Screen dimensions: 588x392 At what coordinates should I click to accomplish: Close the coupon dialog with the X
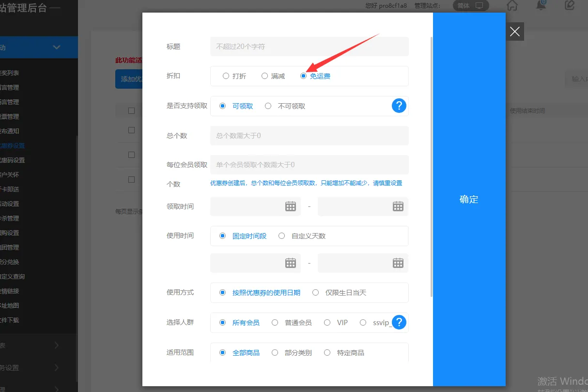(x=515, y=32)
